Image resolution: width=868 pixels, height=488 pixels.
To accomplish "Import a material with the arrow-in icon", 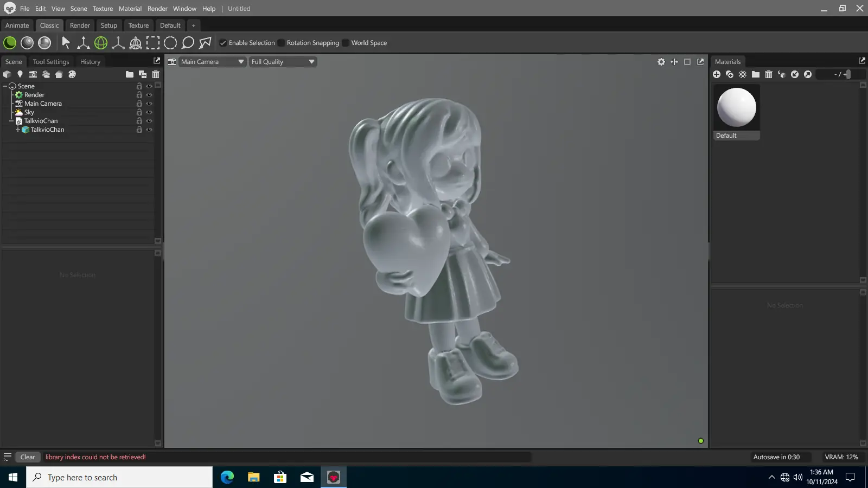I will [795, 74].
